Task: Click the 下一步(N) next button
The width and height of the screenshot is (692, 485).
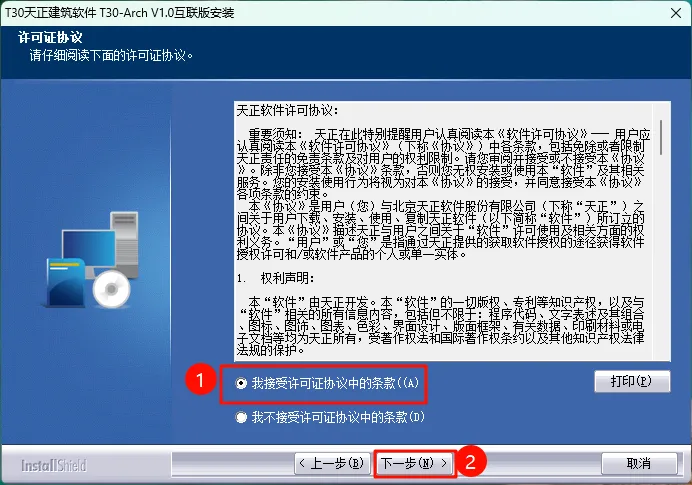Action: (414, 463)
